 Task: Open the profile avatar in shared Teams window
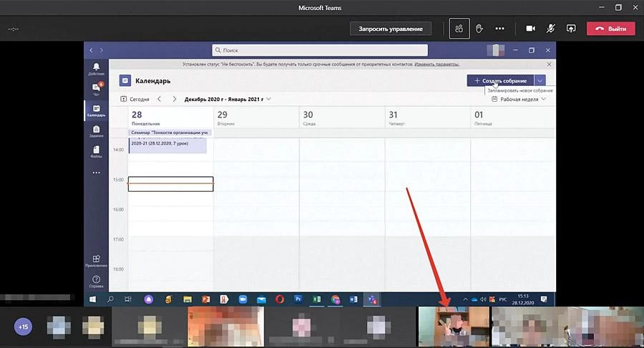[495, 50]
